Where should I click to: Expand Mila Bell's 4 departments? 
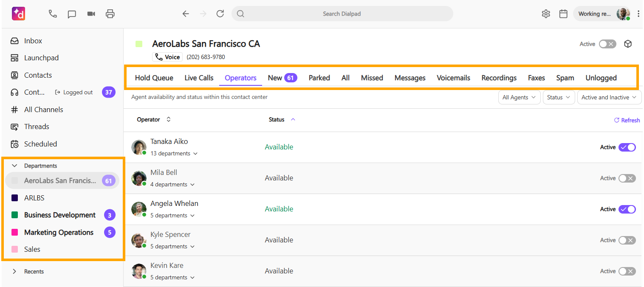[172, 184]
